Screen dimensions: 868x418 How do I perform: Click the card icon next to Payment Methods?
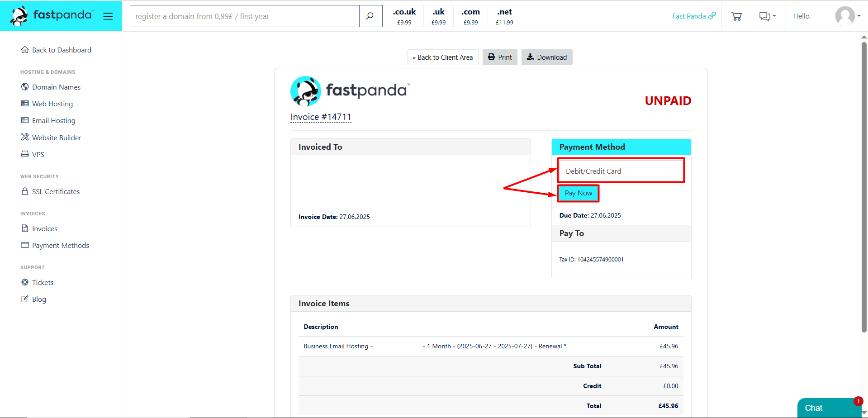[25, 245]
